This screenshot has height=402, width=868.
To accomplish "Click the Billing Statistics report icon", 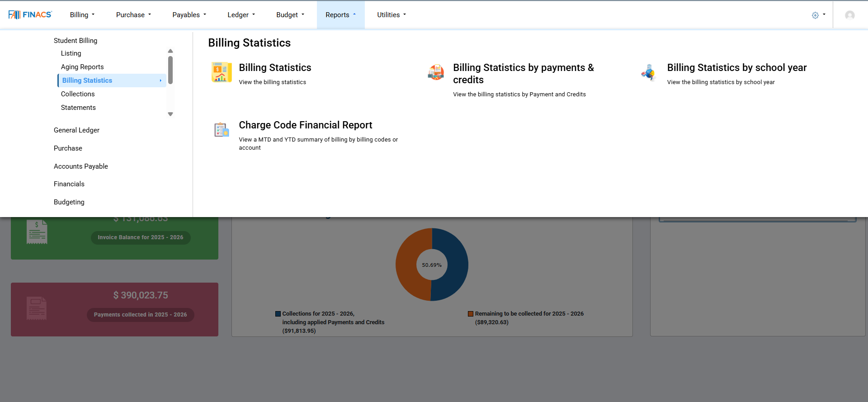I will pos(222,72).
